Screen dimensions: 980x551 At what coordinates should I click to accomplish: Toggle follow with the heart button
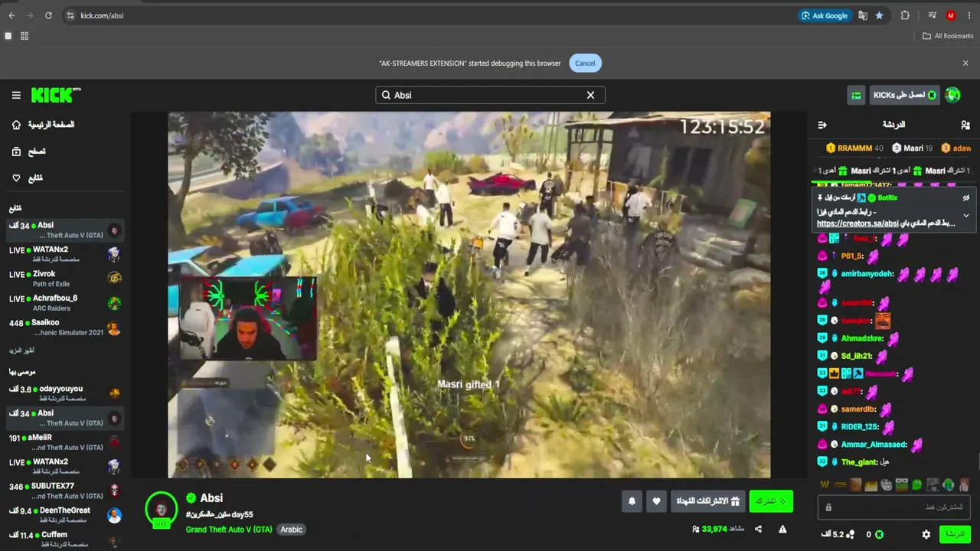click(x=656, y=501)
